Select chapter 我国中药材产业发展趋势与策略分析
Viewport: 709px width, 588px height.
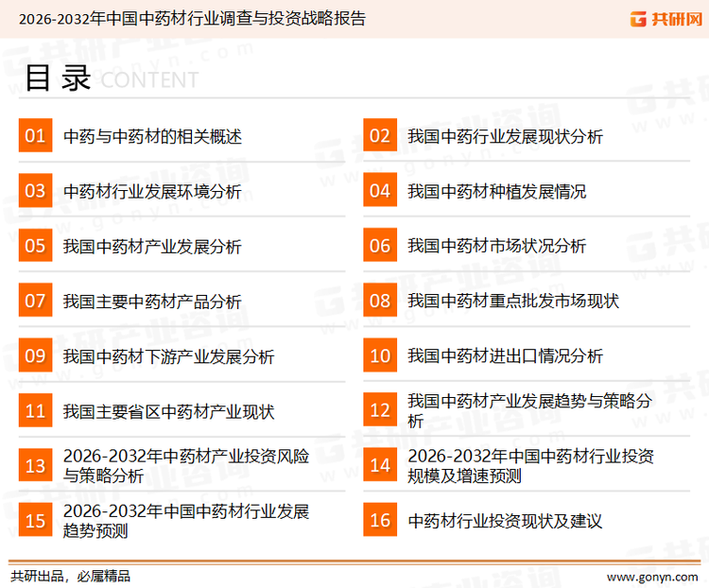point(530,410)
